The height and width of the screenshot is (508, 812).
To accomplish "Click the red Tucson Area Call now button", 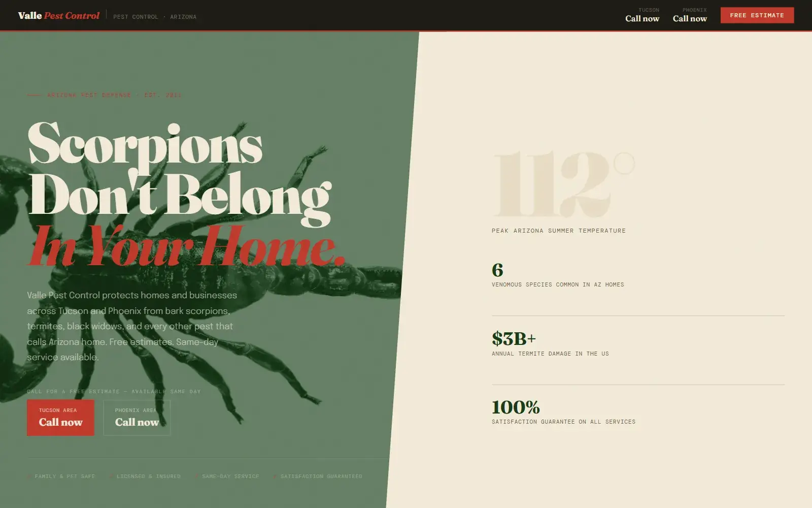I will click(60, 418).
